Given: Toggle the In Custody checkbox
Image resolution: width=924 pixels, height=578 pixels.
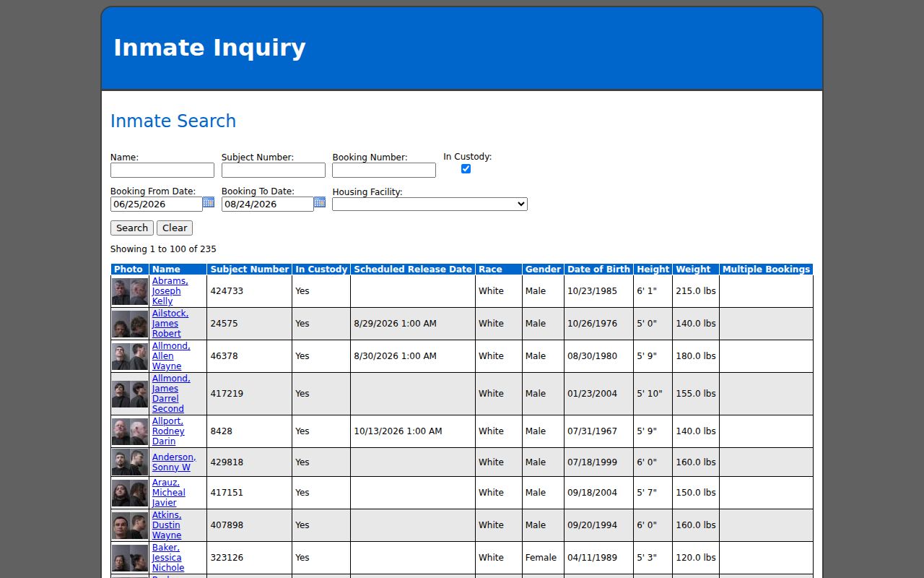Looking at the screenshot, I should point(466,168).
